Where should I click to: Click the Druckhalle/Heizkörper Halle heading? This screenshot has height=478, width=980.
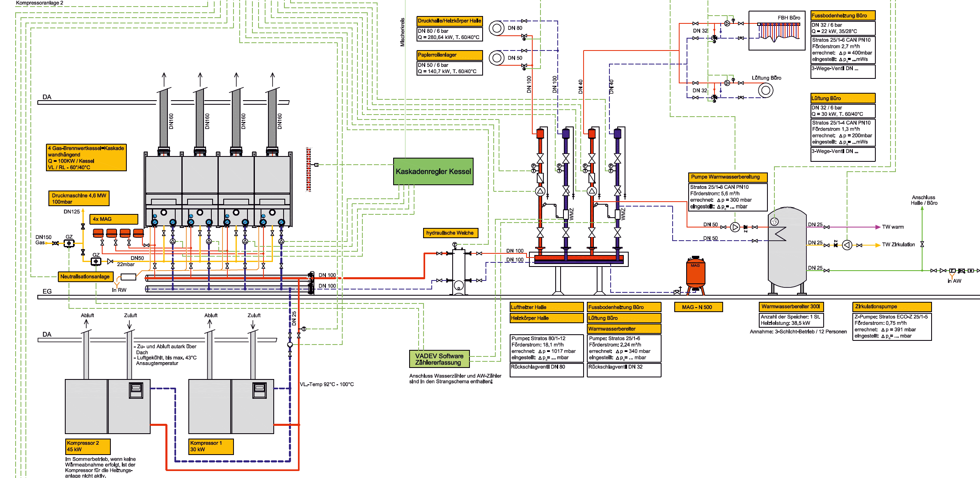click(x=449, y=21)
